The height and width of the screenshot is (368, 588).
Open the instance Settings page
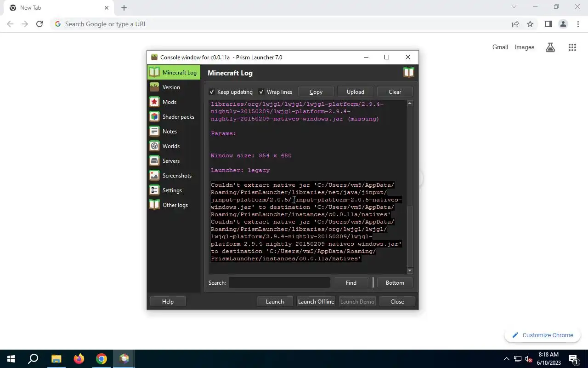coord(174,190)
